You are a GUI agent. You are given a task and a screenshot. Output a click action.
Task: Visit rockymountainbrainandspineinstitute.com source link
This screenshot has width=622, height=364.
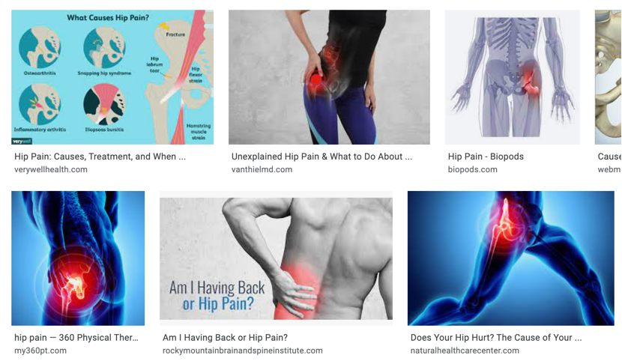(x=242, y=351)
